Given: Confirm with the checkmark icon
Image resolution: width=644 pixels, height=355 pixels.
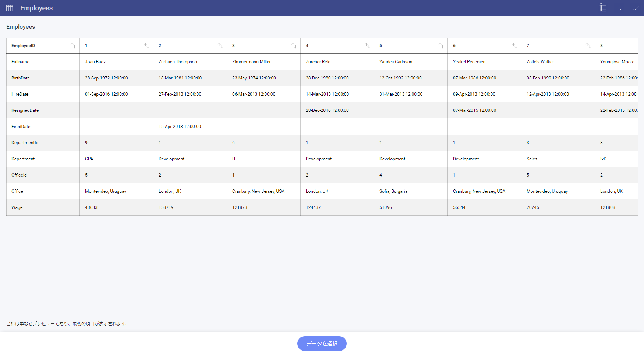Looking at the screenshot, I should coord(636,8).
